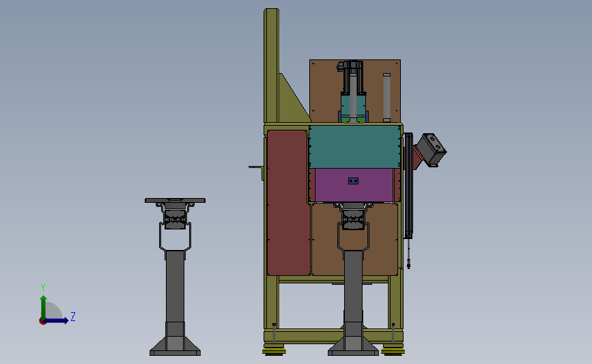Image resolution: width=592 pixels, height=364 pixels.
Task: Select the gray pedestal column inside the machine frame
Action: click(354, 286)
